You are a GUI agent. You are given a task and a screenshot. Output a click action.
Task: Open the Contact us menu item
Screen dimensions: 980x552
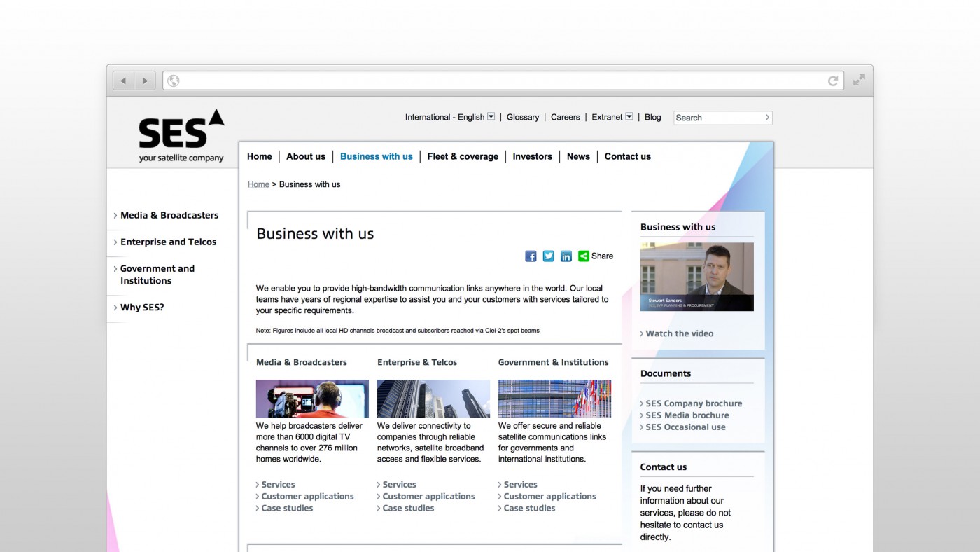coord(628,156)
